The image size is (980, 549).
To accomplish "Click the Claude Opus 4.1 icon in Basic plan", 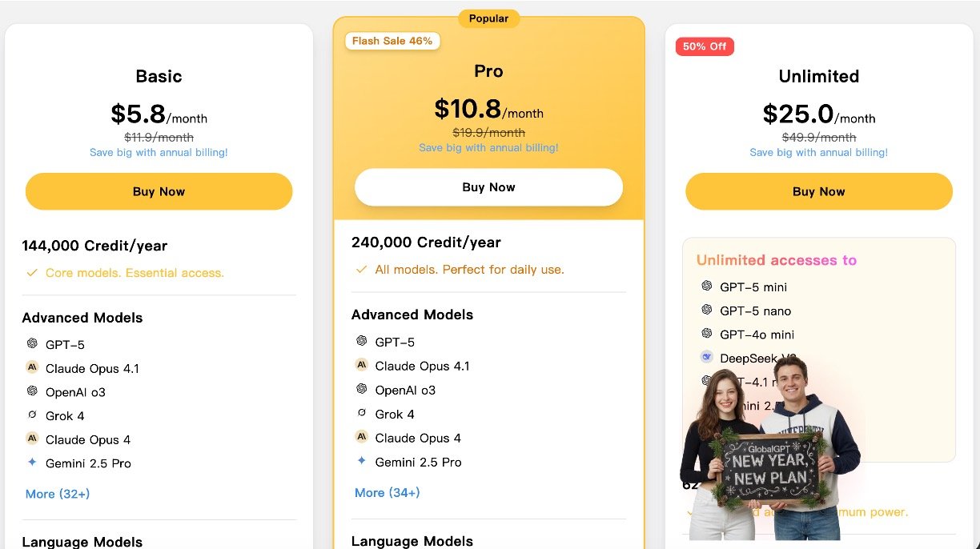I will click(x=32, y=367).
